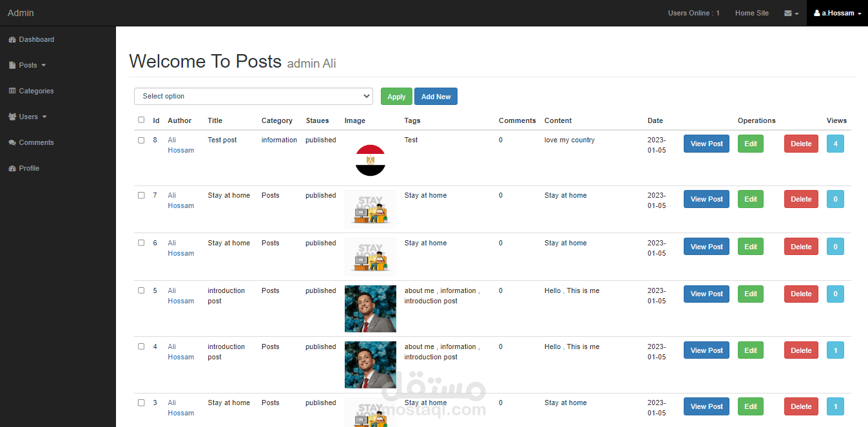Open the Select option bulk dropdown

click(253, 96)
